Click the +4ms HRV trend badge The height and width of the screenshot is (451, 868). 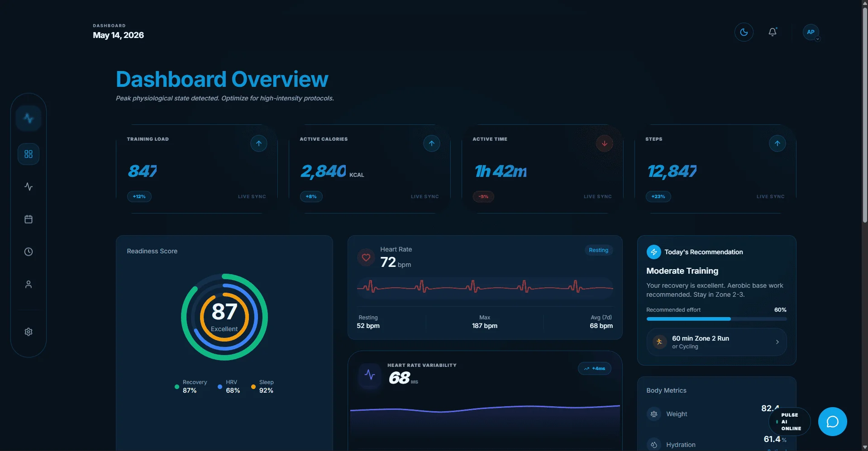point(595,368)
